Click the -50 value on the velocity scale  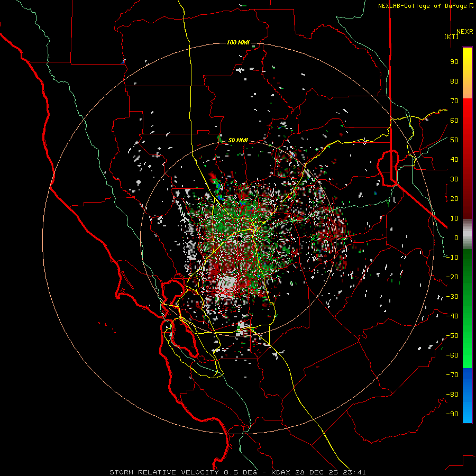tap(452, 336)
